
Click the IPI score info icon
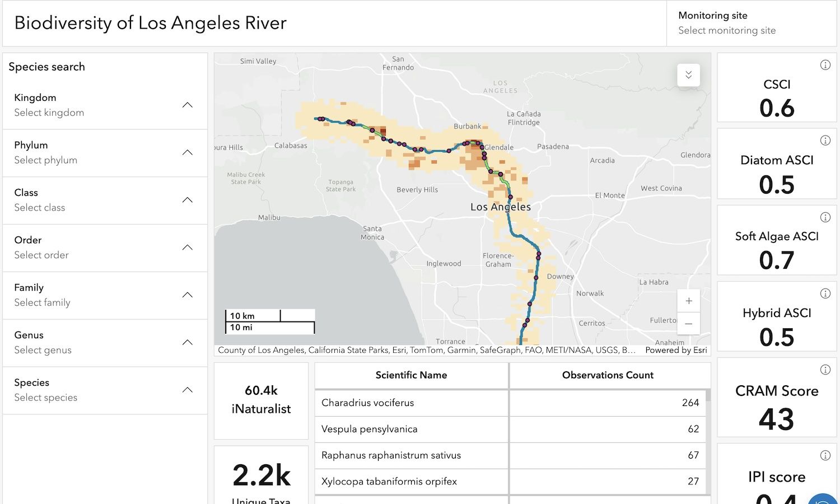click(825, 455)
